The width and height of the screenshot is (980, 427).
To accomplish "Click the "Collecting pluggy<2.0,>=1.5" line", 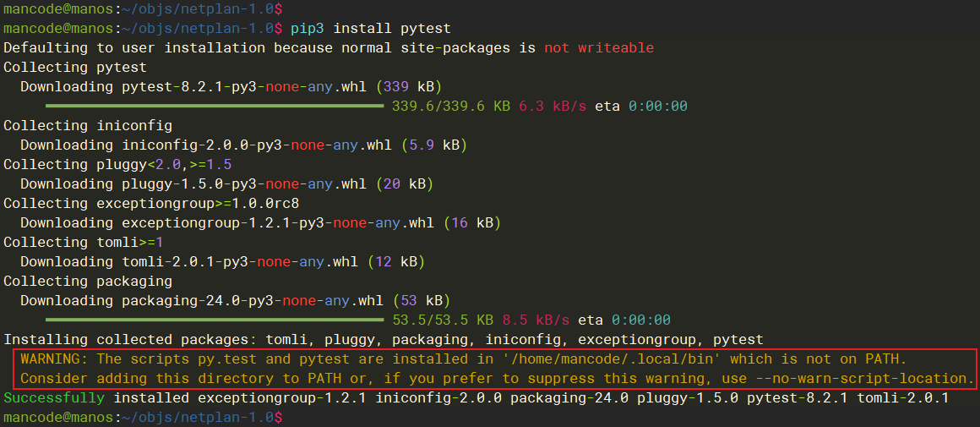I will point(117,164).
